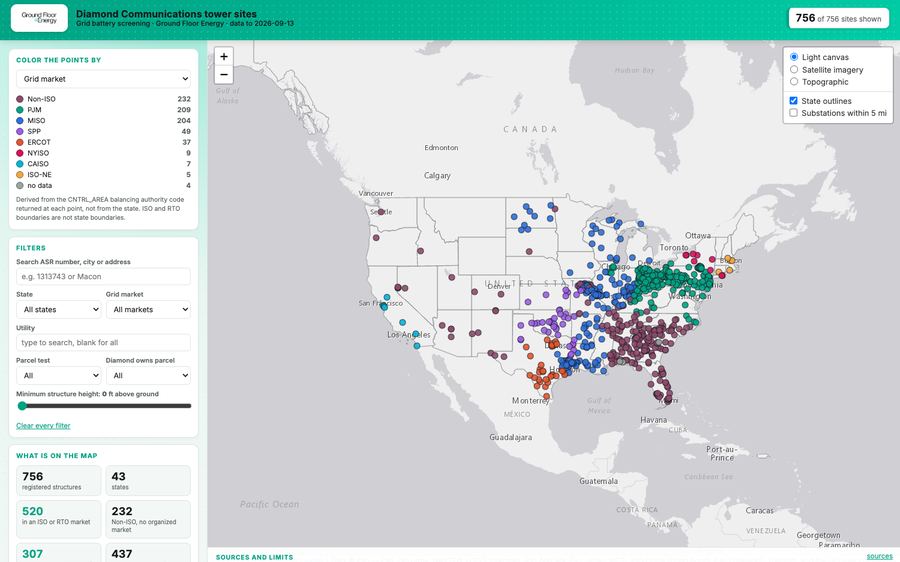Click the ISO-NE legend swatch

click(x=20, y=175)
